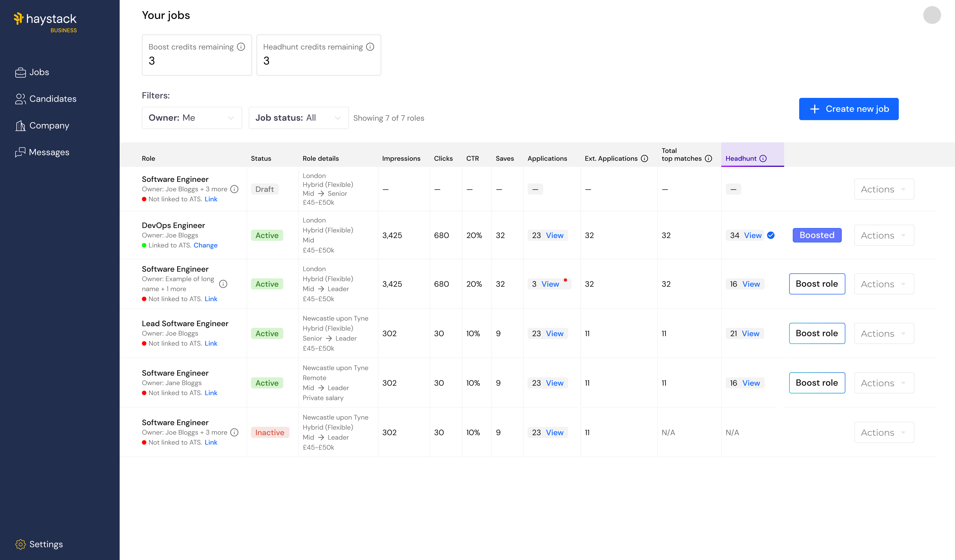955x560 pixels.
Task: Expand Actions for the DevOps Engineer row
Action: pyautogui.click(x=884, y=235)
